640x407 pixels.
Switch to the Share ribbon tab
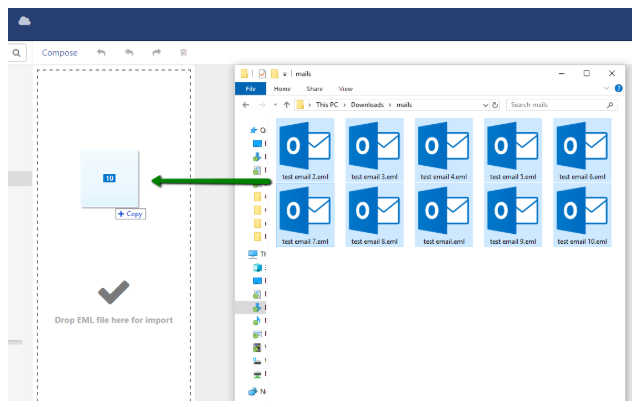(314, 88)
